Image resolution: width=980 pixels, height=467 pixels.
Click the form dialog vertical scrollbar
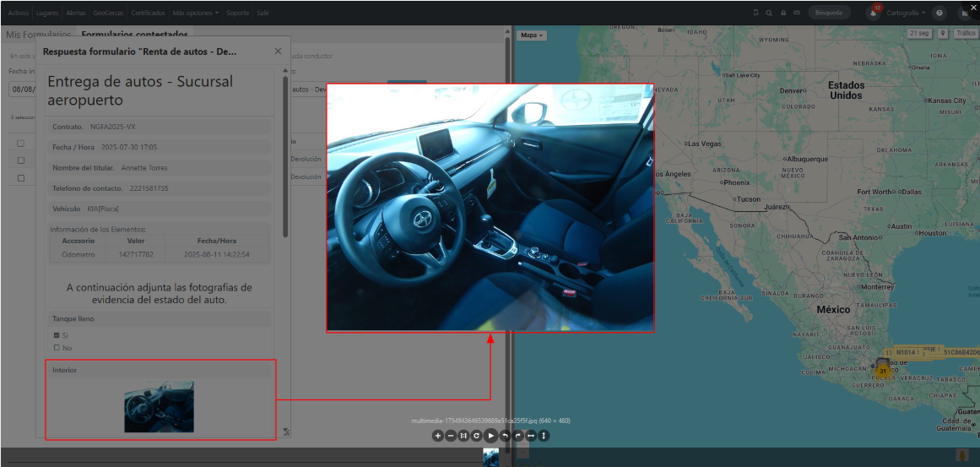coord(285,156)
